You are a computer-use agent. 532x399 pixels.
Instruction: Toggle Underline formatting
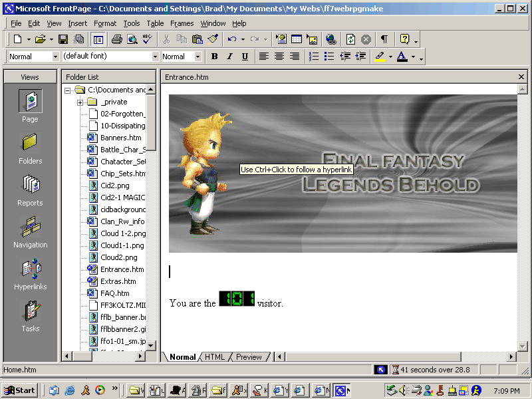point(245,57)
